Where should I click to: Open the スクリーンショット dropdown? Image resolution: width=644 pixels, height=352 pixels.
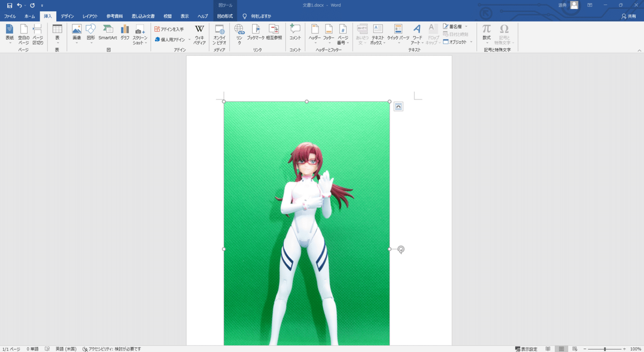(139, 34)
